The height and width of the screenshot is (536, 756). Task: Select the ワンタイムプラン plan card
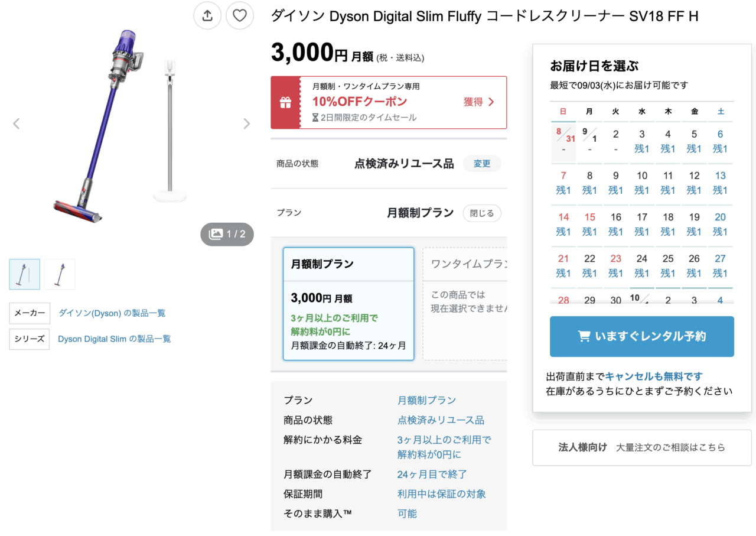click(x=465, y=304)
